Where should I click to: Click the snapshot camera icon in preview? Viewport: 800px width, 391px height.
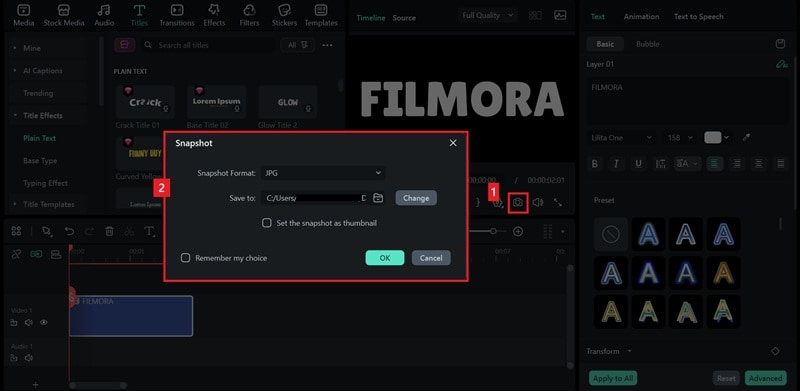click(518, 203)
